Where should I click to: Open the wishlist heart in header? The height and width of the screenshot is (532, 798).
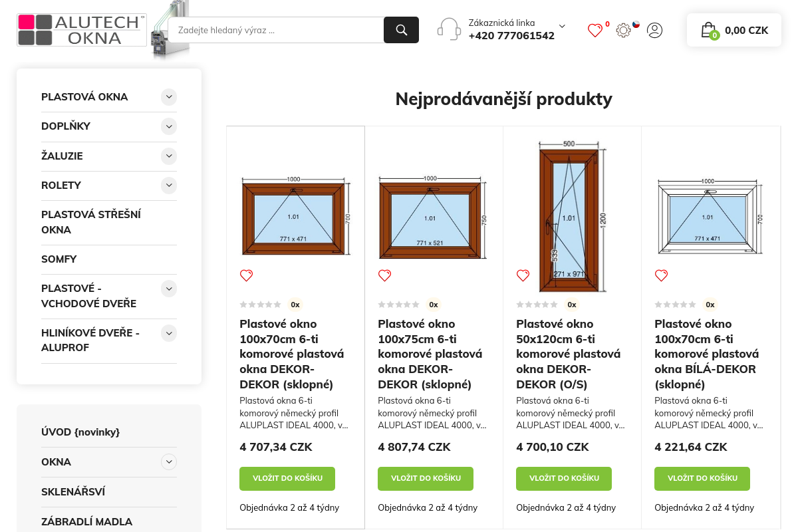pos(595,30)
